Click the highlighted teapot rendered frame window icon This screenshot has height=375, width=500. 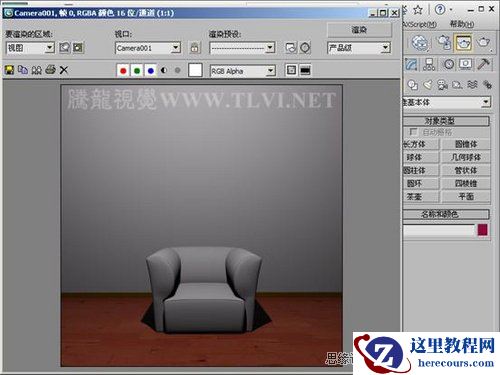click(464, 43)
